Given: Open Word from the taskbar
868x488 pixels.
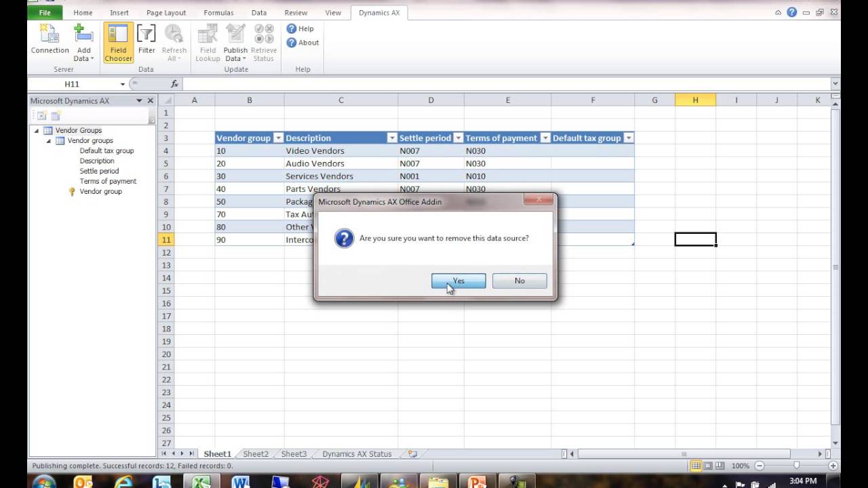Looking at the screenshot, I should tap(241, 483).
